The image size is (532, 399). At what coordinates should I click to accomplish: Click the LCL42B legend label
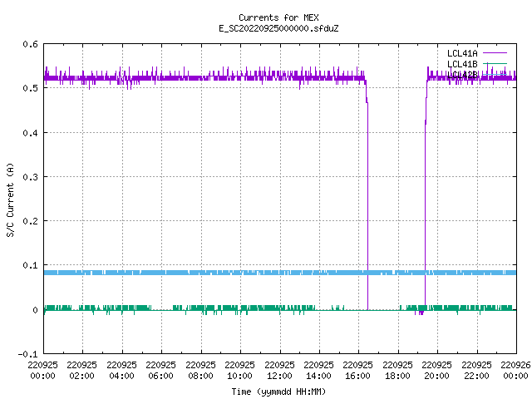(462, 75)
